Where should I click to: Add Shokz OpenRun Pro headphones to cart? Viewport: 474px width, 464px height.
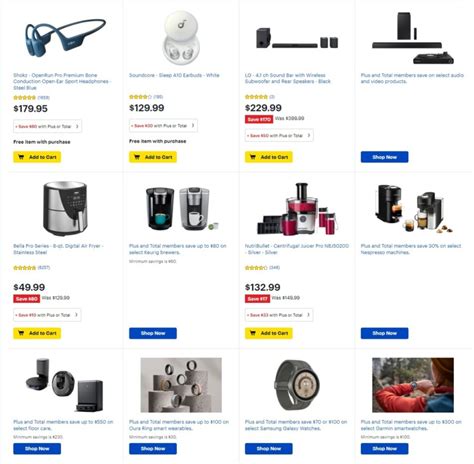coord(37,157)
